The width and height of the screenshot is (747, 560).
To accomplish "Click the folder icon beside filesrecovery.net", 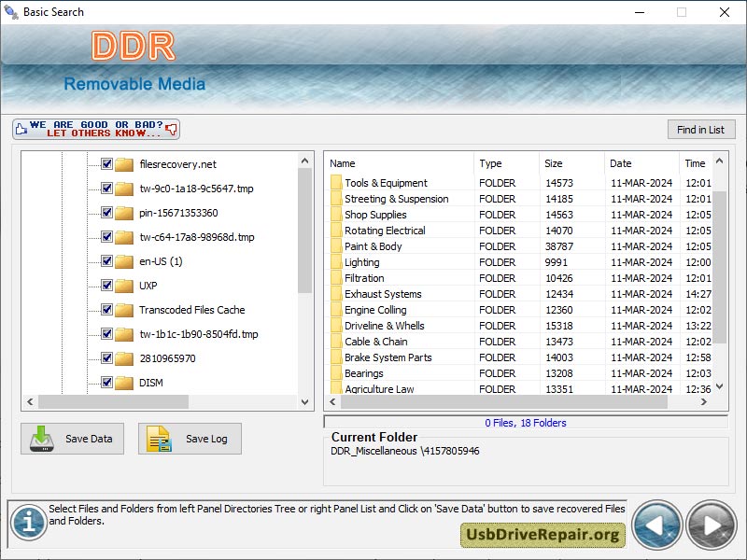I will 124,165.
